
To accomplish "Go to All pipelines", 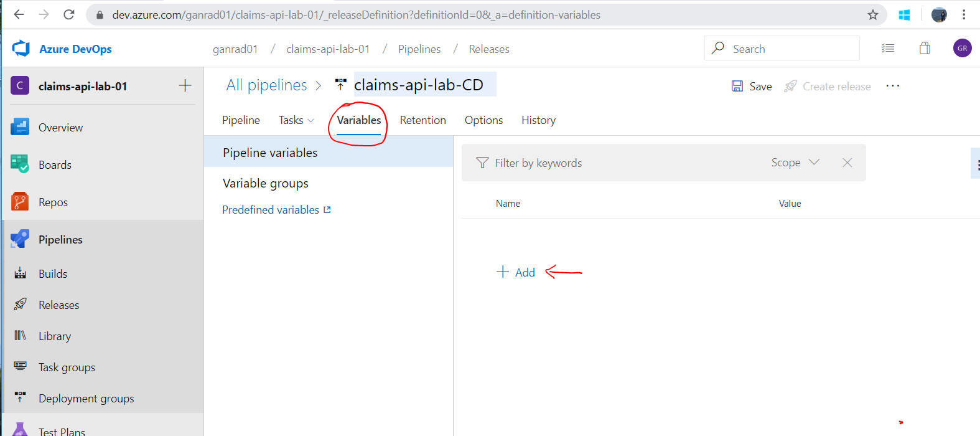I will pos(266,85).
